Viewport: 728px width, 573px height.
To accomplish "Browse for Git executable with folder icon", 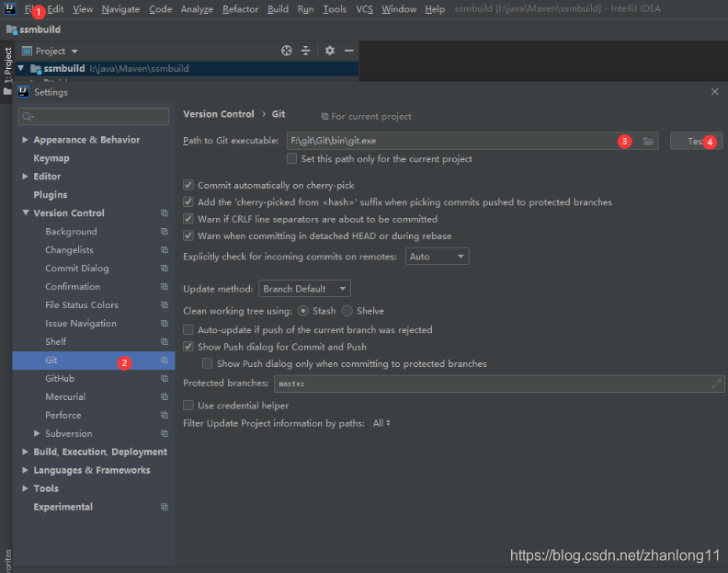I will (648, 141).
